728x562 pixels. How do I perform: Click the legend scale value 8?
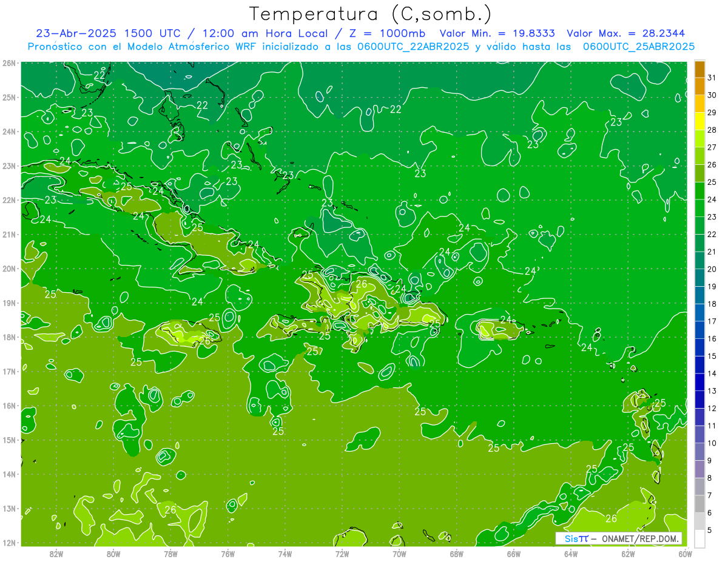tap(709, 478)
